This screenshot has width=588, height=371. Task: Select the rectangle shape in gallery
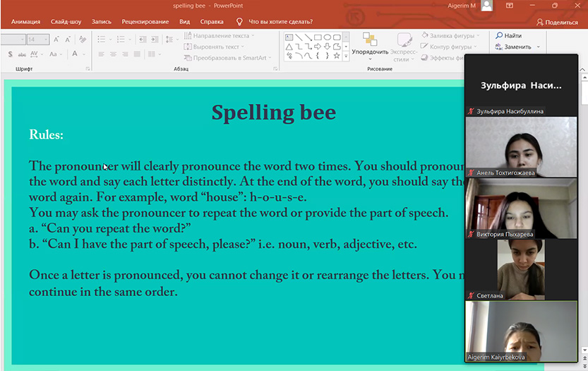(318, 37)
